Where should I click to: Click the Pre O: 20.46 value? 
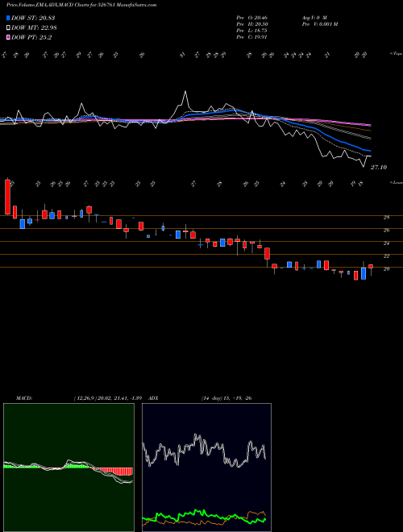tap(252, 17)
